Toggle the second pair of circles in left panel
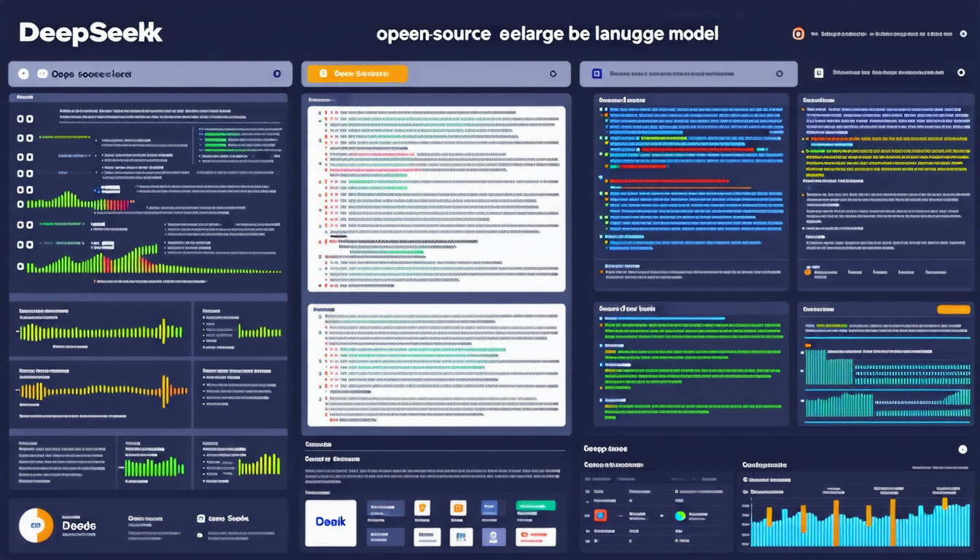The image size is (980, 560). click(25, 138)
